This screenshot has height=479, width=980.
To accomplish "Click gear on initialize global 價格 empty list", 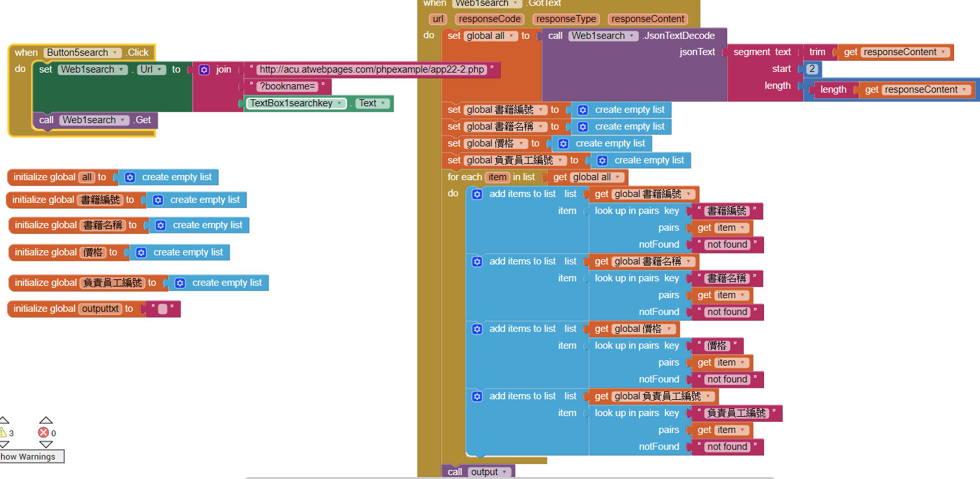I will coord(141,252).
